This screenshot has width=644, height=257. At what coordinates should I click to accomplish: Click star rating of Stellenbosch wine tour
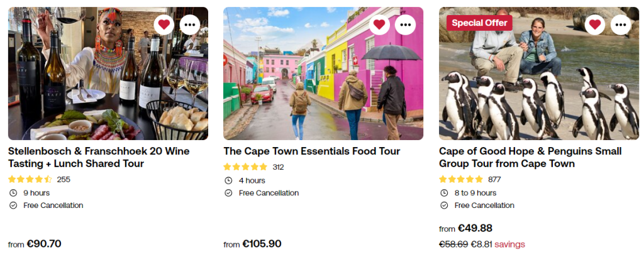30,179
